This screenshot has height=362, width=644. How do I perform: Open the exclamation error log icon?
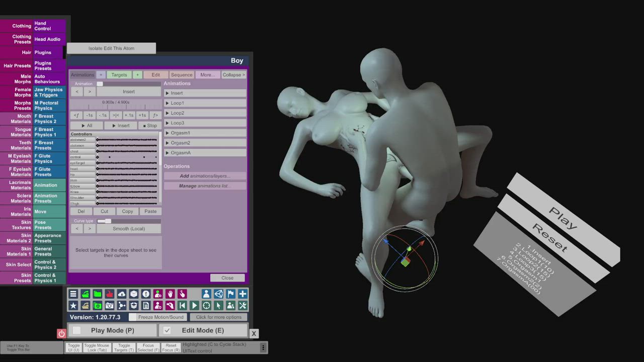click(146, 294)
